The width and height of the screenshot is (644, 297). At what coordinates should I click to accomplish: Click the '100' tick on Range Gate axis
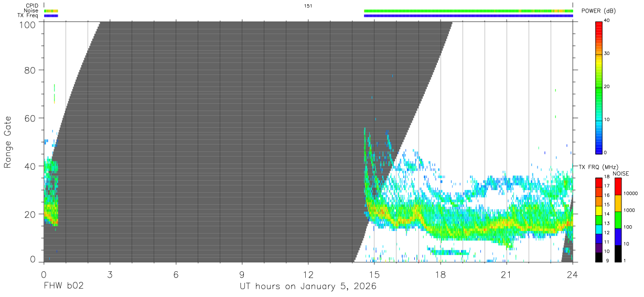pyautogui.click(x=28, y=25)
